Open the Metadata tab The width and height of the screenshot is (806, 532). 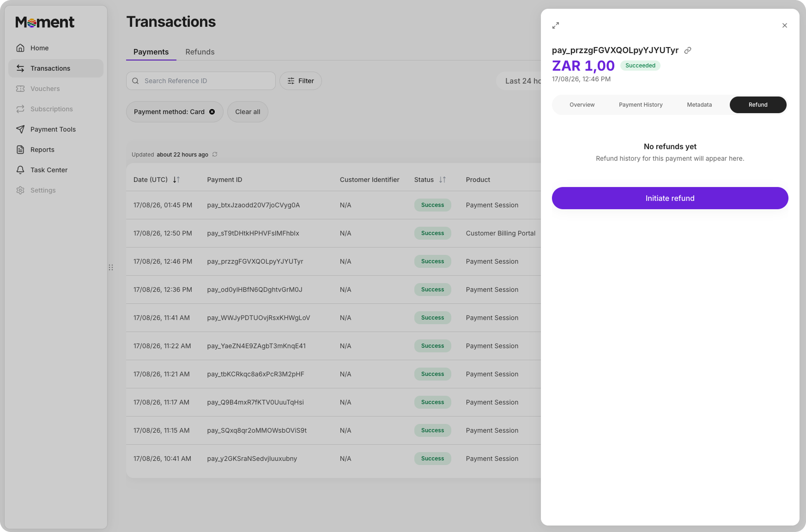coord(699,105)
